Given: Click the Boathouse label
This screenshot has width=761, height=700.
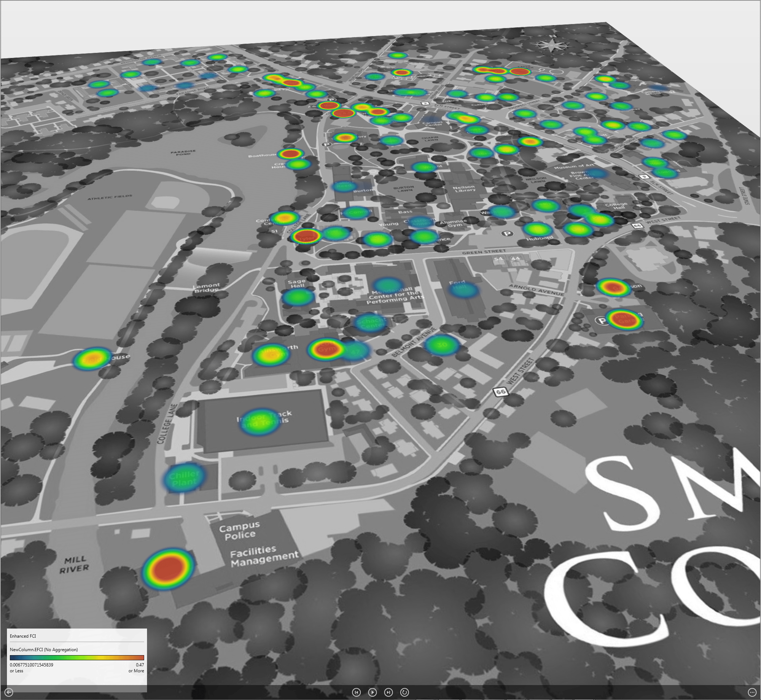Looking at the screenshot, I should 262,155.
